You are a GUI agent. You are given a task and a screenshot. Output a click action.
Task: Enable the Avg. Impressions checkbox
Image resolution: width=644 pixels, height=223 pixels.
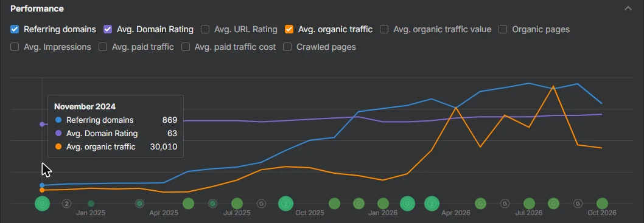15,47
